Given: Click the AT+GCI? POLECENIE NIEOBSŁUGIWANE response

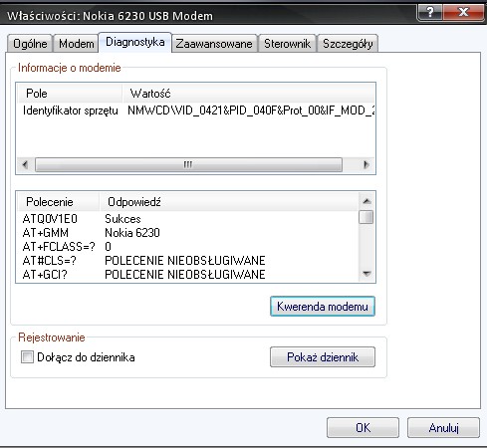Looking at the screenshot, I should pyautogui.click(x=185, y=275).
